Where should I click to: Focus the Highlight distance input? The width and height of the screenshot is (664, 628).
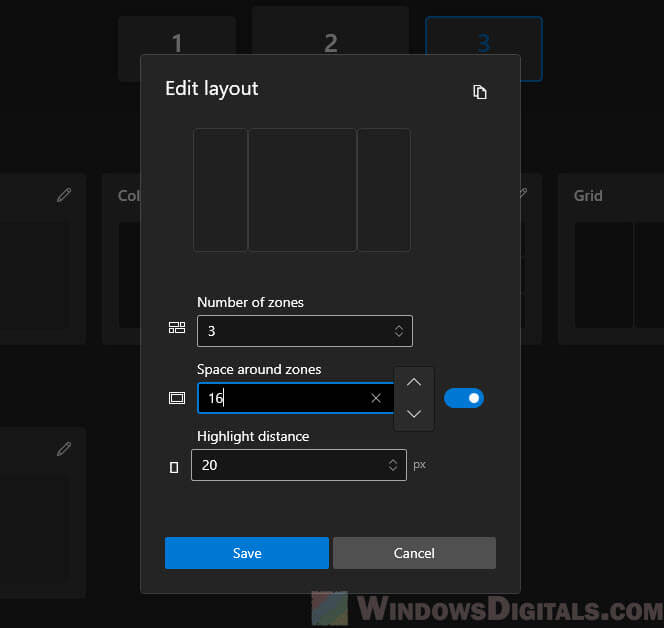[x=299, y=465]
